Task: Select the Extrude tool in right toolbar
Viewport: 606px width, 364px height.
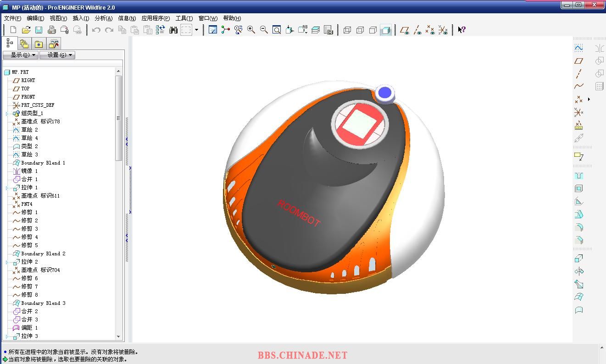Action: [579, 259]
